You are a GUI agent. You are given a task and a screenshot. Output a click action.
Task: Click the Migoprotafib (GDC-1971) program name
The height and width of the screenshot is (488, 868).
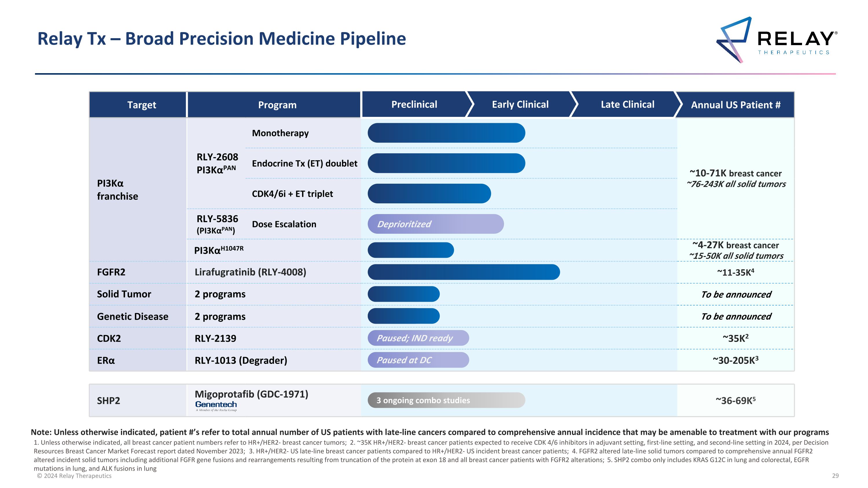(251, 394)
